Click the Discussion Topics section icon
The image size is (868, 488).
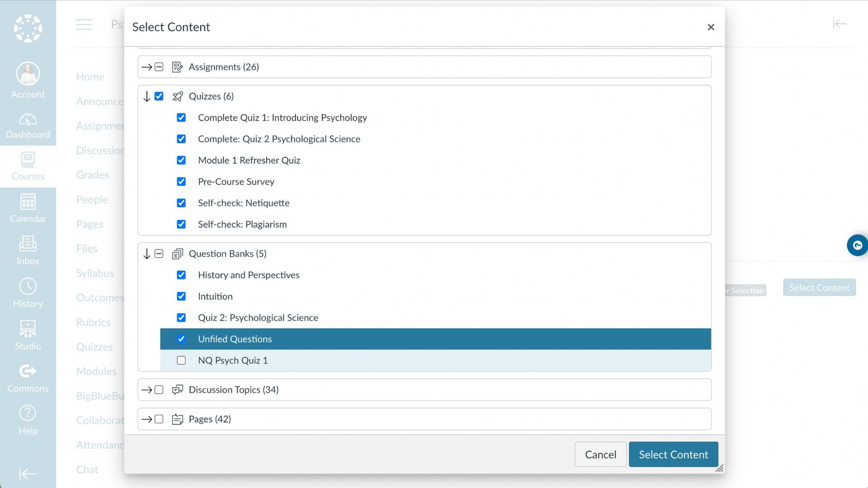coord(177,389)
